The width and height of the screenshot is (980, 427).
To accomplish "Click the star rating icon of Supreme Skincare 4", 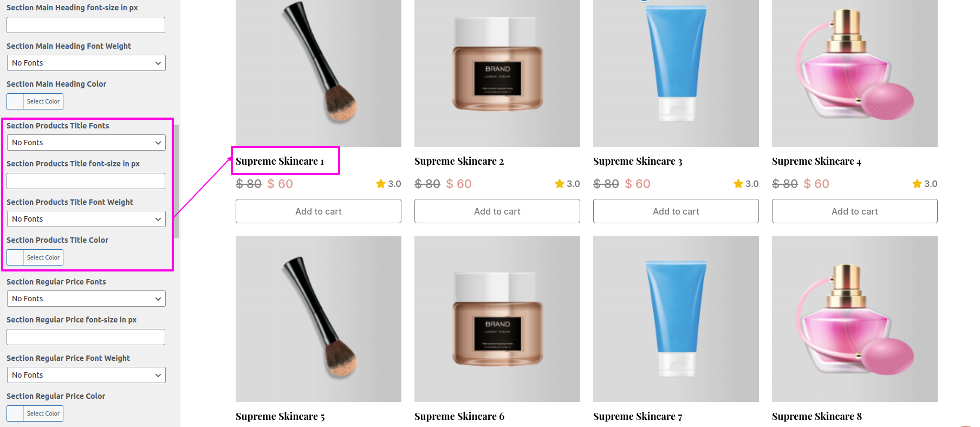I will click(x=917, y=184).
